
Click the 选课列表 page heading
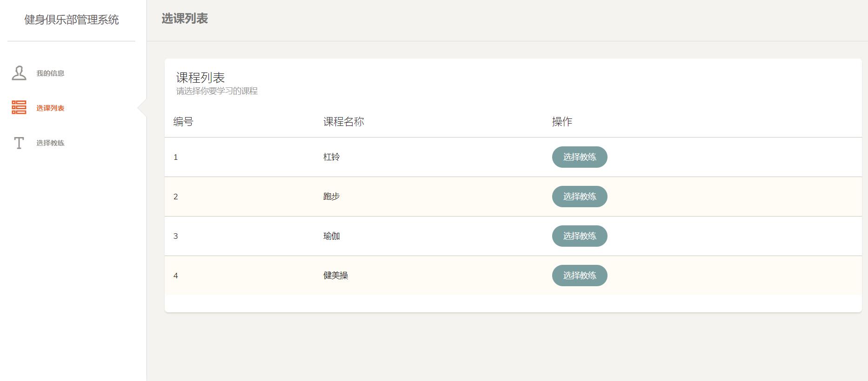pos(185,19)
